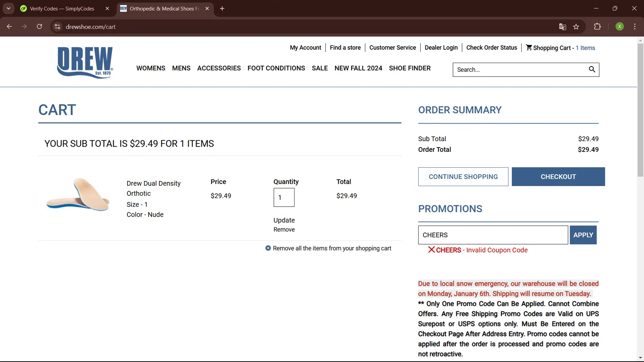Open Check Order Status link
Viewport: 644px width, 362px height.
pos(492,48)
